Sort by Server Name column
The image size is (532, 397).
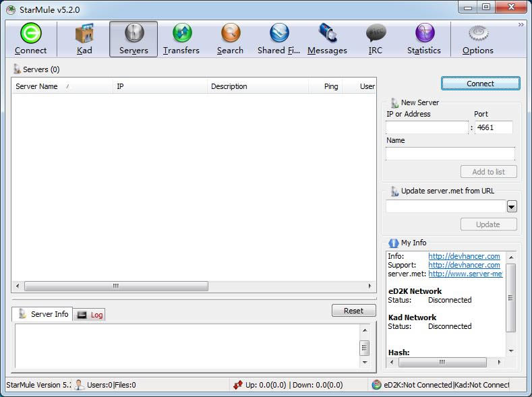(x=62, y=86)
